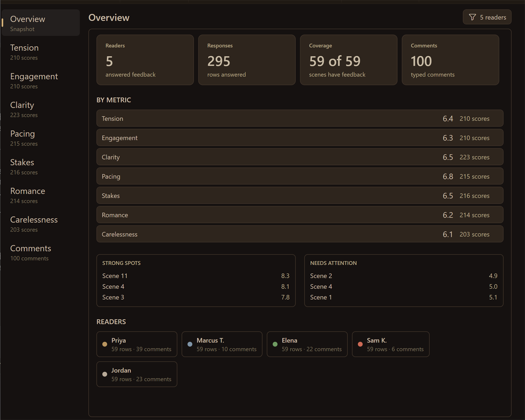Click the BY METRIC heading
The image size is (525, 420).
point(114,100)
